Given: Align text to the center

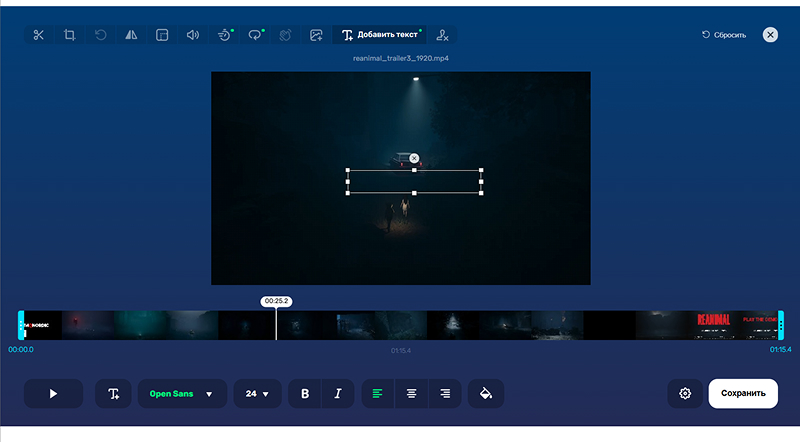Looking at the screenshot, I should [x=411, y=394].
